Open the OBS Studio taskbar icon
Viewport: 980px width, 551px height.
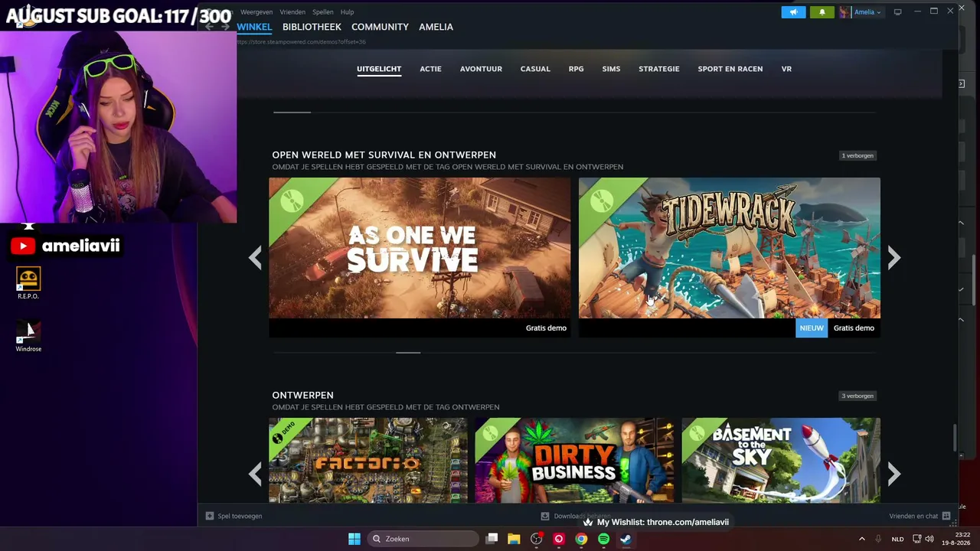(x=537, y=539)
